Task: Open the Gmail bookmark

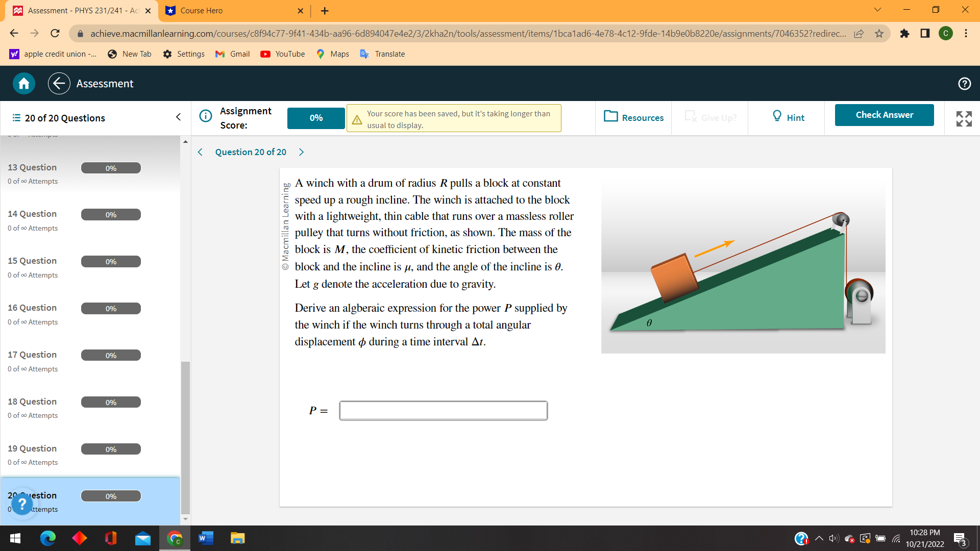Action: click(232, 54)
